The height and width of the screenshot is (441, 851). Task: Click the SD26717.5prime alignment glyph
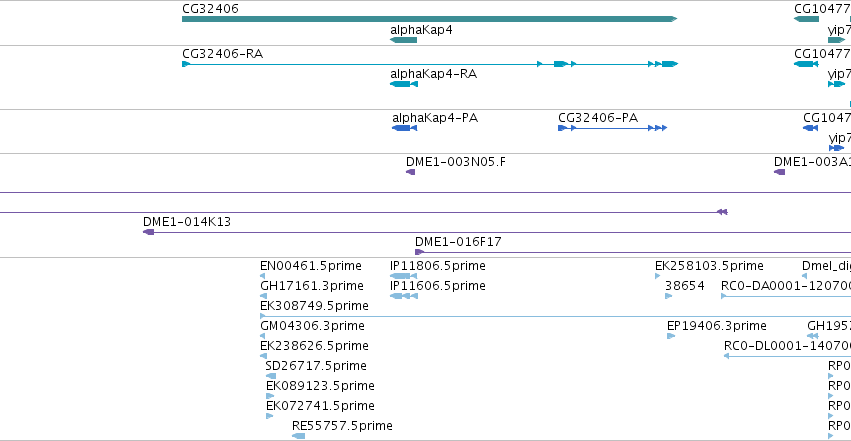click(x=271, y=376)
